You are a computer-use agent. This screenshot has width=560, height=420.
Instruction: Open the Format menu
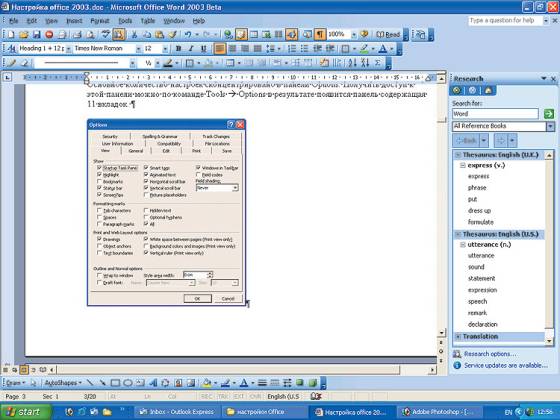100,21
